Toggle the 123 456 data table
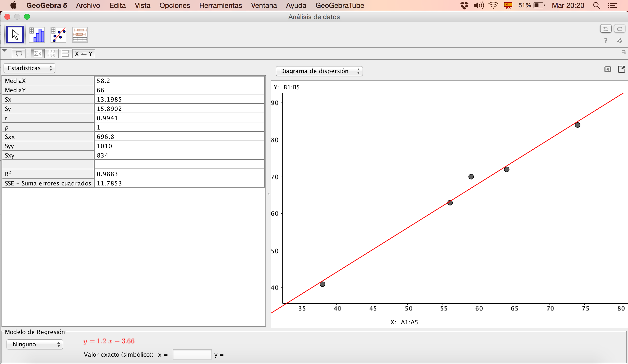The width and height of the screenshot is (628, 364). pos(51,53)
